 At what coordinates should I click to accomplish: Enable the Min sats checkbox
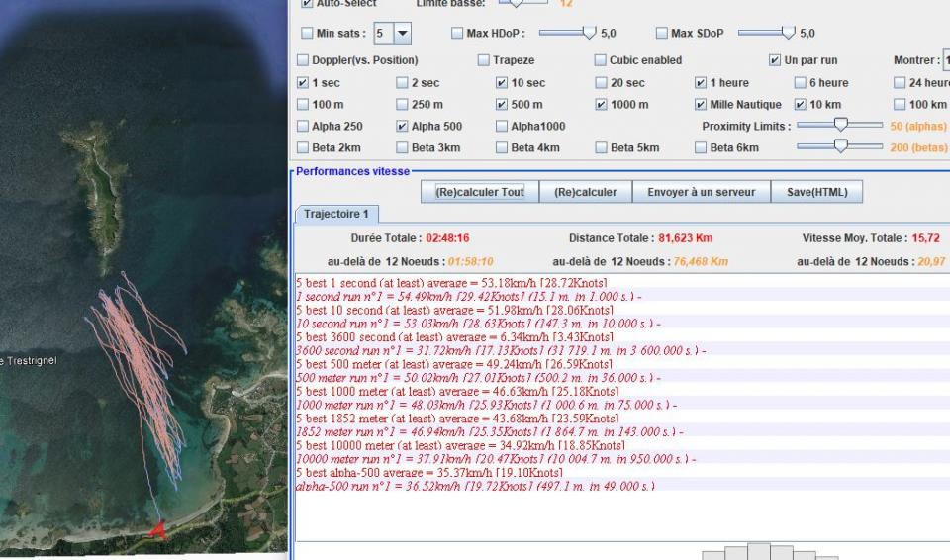click(x=307, y=33)
